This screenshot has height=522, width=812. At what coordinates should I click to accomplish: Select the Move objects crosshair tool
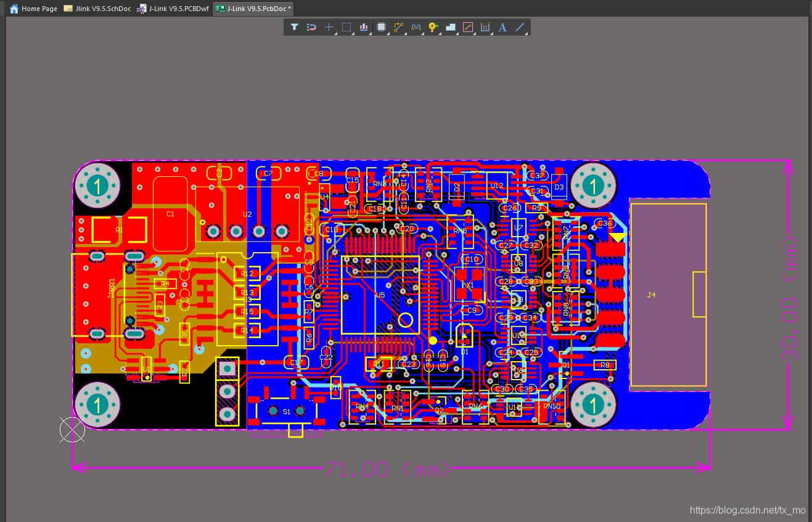329,27
